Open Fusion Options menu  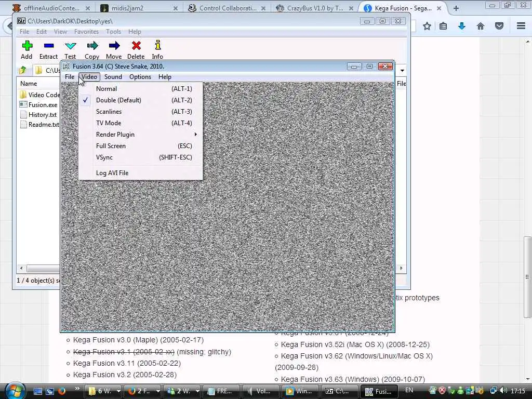140,77
